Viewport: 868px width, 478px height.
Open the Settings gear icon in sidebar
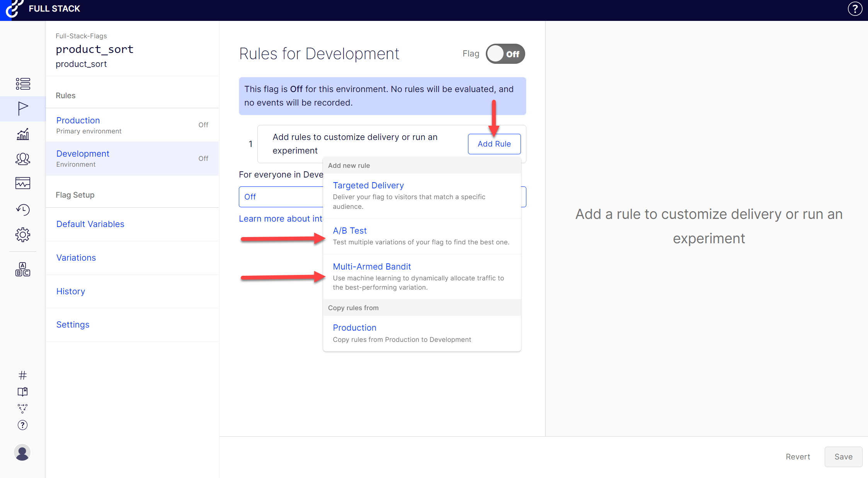pos(23,235)
